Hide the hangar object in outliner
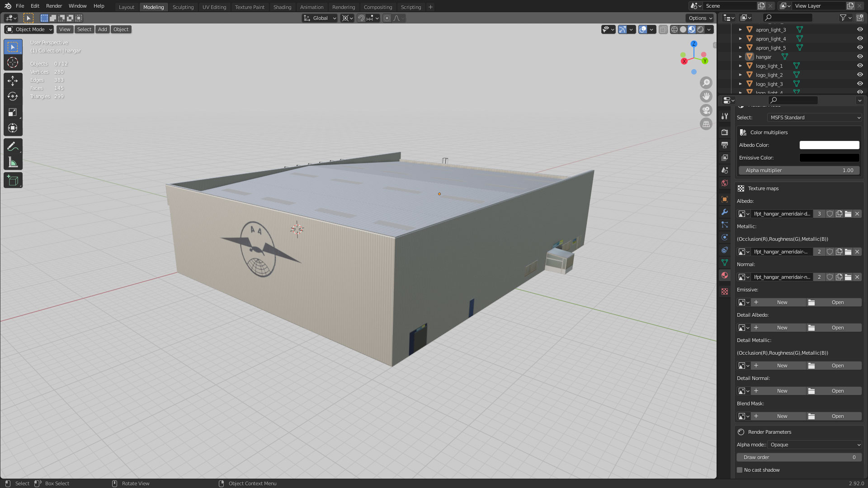This screenshot has height=488, width=868. 860,56
